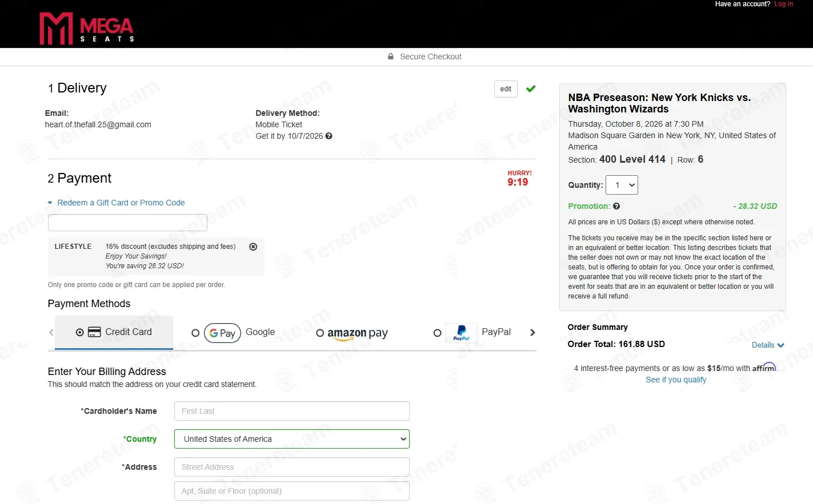Remove the LIFESTYLE promo code
This screenshot has width=813, height=504.
coord(253,247)
